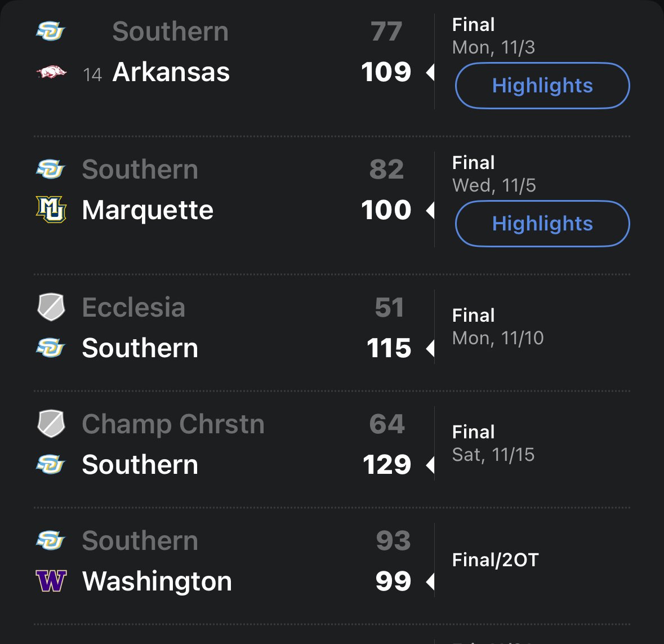Click the Marquette team logo

click(x=51, y=210)
